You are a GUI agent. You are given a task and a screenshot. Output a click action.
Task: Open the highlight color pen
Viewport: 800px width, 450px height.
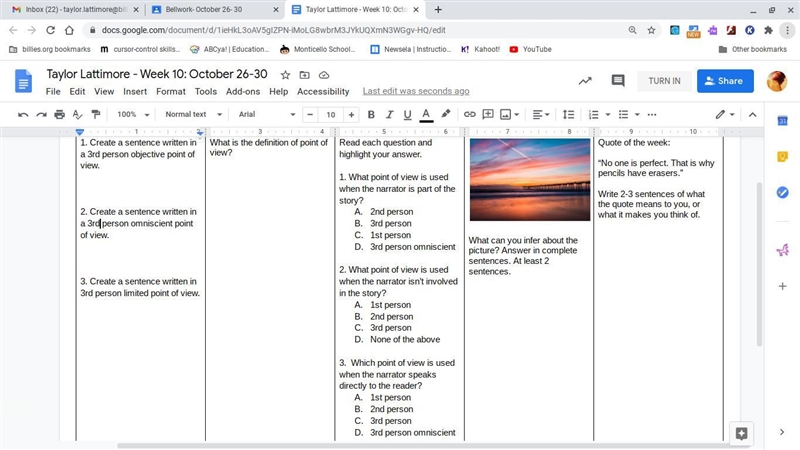coord(445,114)
